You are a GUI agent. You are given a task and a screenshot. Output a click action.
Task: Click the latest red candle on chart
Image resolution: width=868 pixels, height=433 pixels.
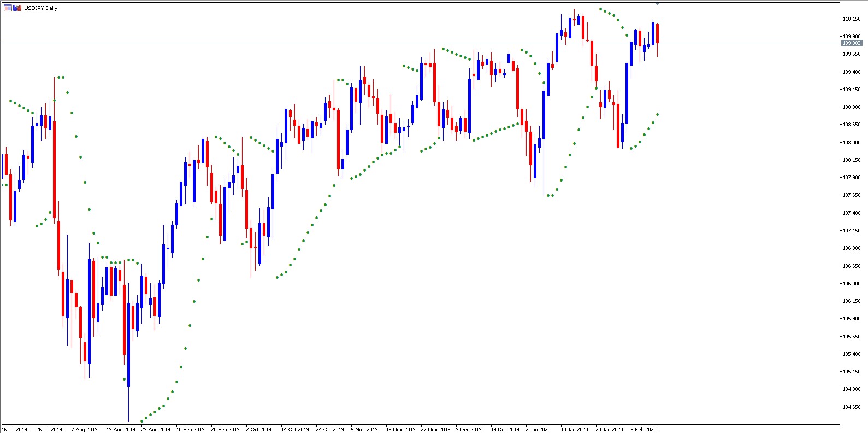(x=657, y=34)
